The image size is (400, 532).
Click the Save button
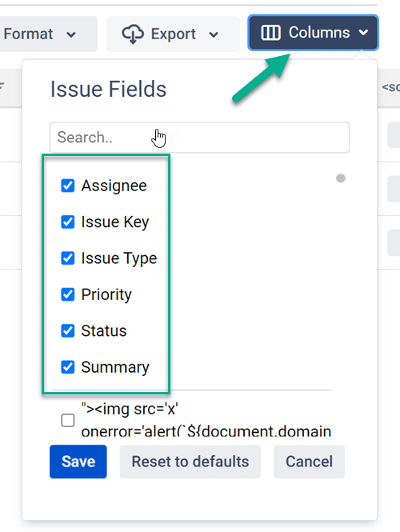78,462
